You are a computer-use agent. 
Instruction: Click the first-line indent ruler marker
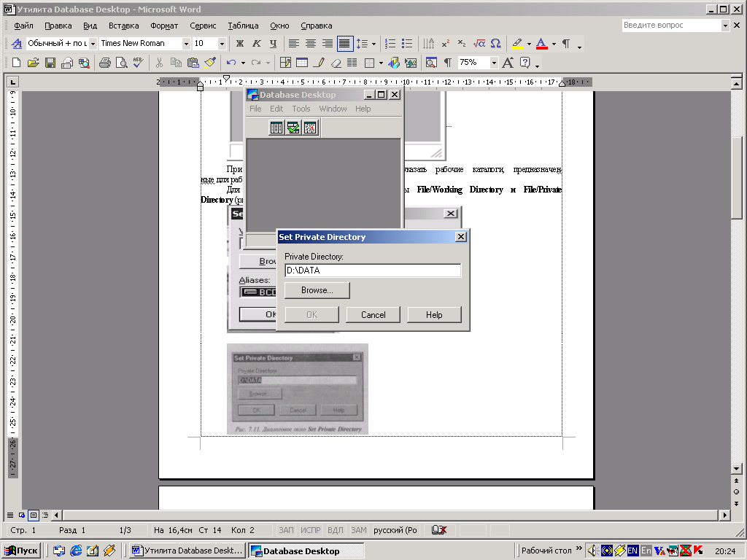[226, 78]
